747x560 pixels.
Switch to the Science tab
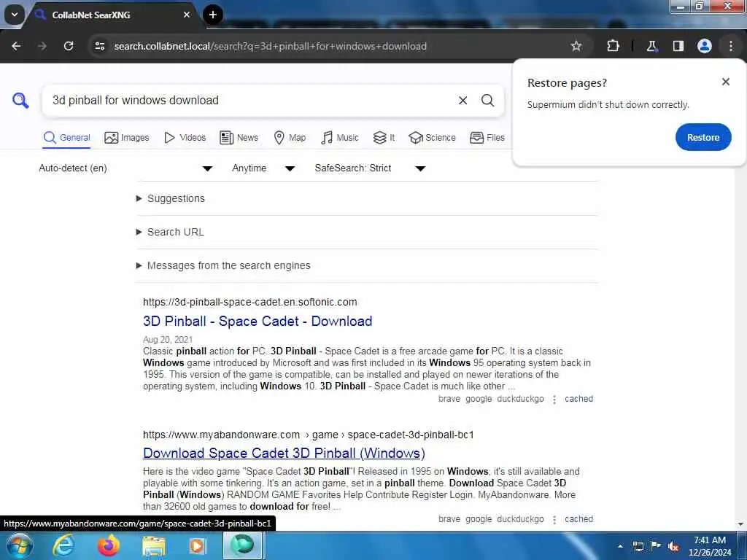pos(432,138)
